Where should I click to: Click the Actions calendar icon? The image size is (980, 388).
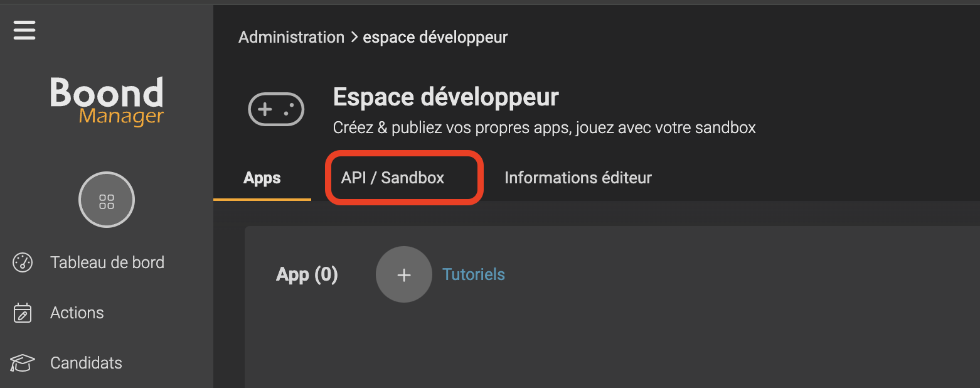click(23, 313)
